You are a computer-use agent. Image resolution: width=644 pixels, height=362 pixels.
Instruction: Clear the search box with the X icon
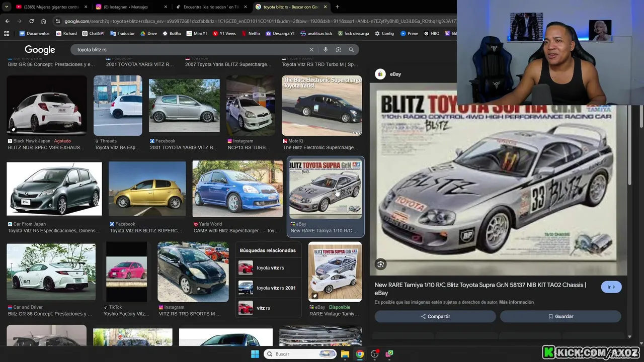[x=311, y=50]
